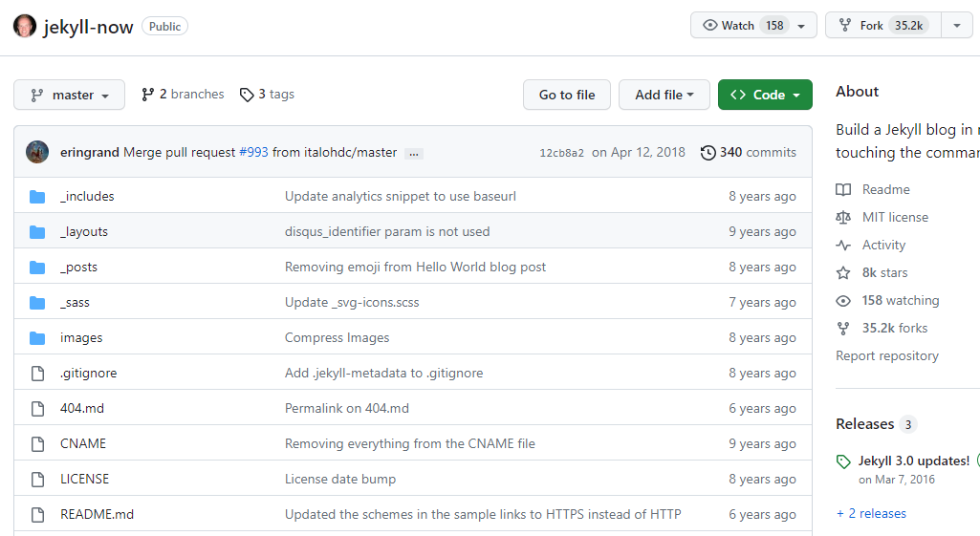Screen dimensions: 980x536
Task: Click the repository owner avatar beside jekyll-now
Action: pyautogui.click(x=24, y=26)
